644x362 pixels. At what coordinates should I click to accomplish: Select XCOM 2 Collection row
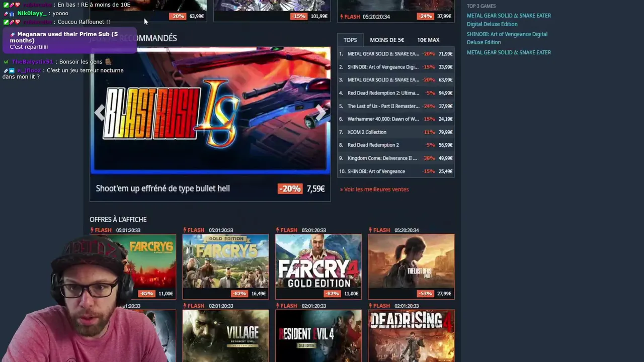point(396,132)
